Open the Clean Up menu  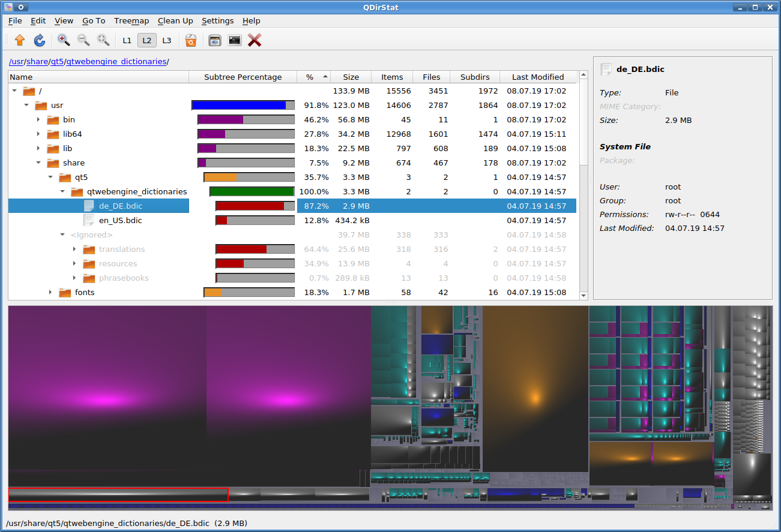pos(175,20)
